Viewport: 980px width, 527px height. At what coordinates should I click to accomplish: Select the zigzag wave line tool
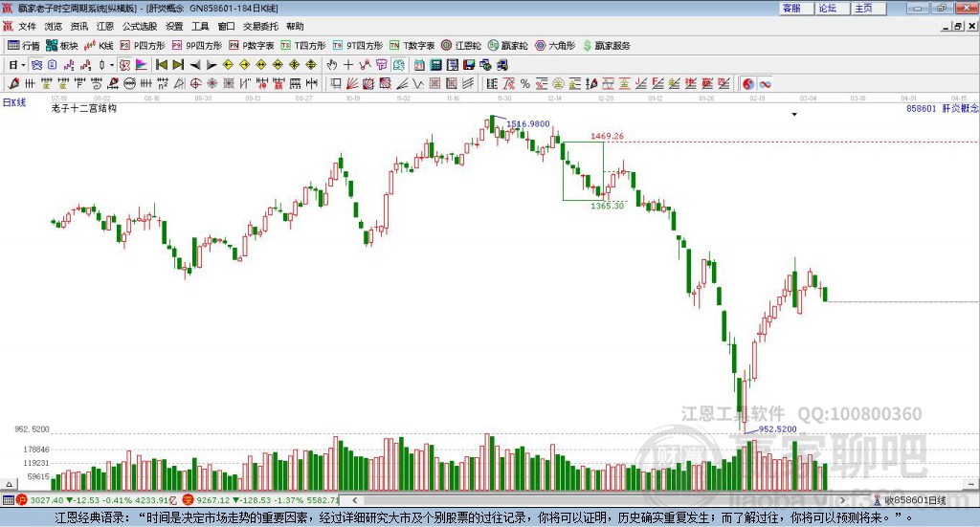(x=419, y=83)
